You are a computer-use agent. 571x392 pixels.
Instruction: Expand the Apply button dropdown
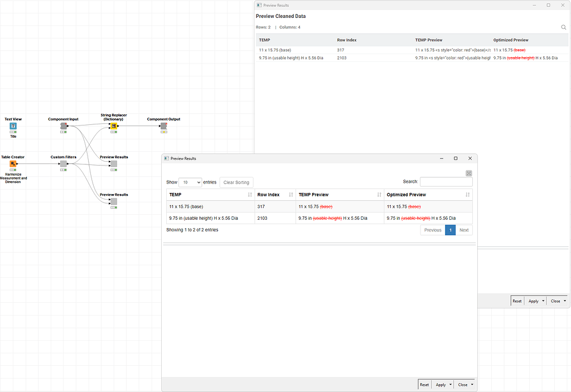point(449,384)
